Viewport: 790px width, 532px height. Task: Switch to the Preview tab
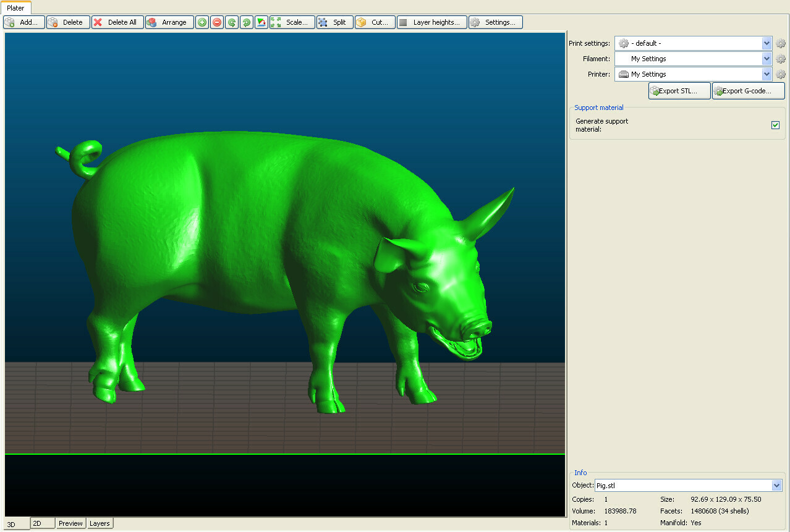click(70, 523)
